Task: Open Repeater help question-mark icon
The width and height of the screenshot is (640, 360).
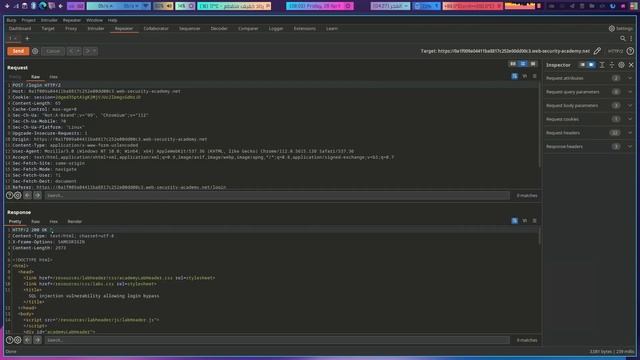Action: [630, 51]
